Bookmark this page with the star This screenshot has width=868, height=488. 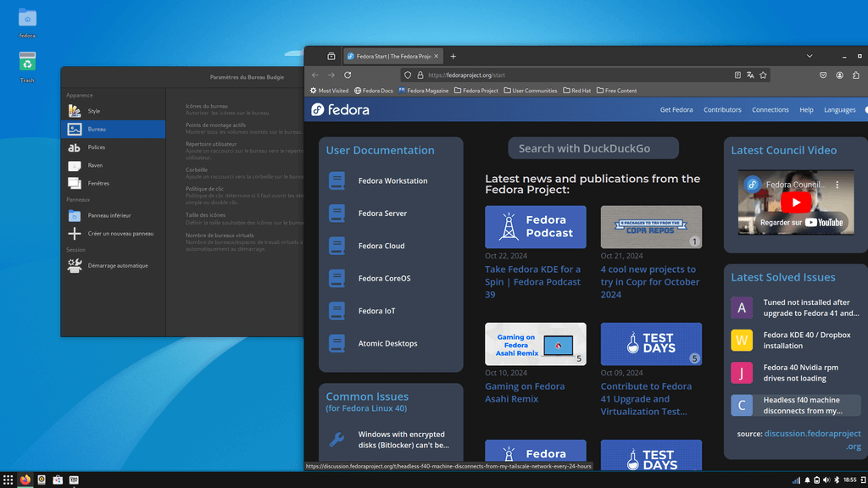(763, 75)
